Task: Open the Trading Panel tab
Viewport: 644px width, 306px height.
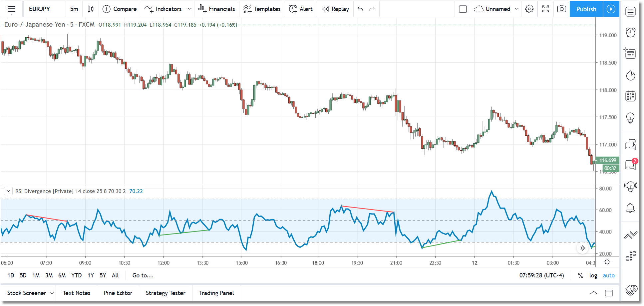Action: pyautogui.click(x=216, y=293)
